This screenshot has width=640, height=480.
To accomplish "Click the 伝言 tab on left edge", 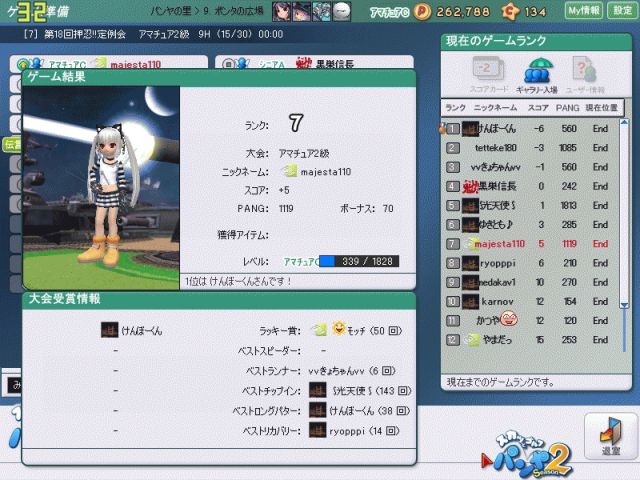I will coord(11,144).
